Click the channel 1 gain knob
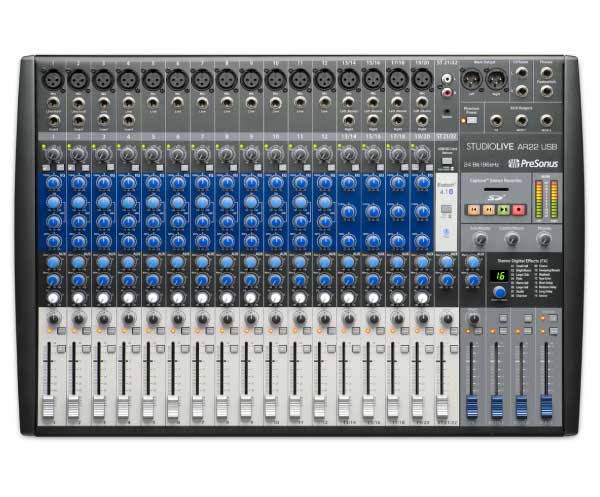This screenshot has height=497, width=600. coord(53,155)
